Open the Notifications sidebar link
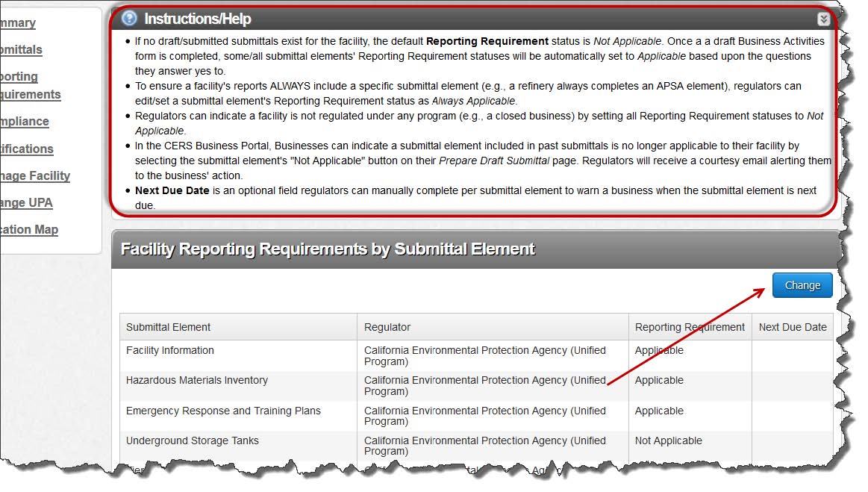 (27, 149)
